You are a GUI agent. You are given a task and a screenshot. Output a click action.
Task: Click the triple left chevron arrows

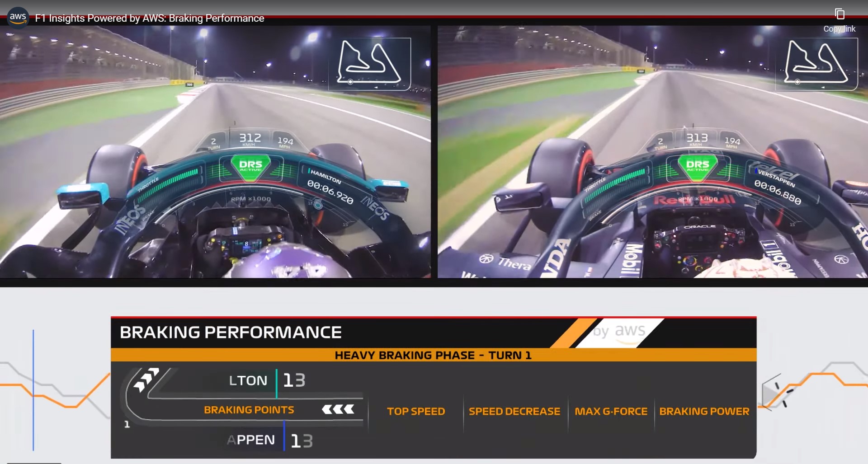click(338, 409)
